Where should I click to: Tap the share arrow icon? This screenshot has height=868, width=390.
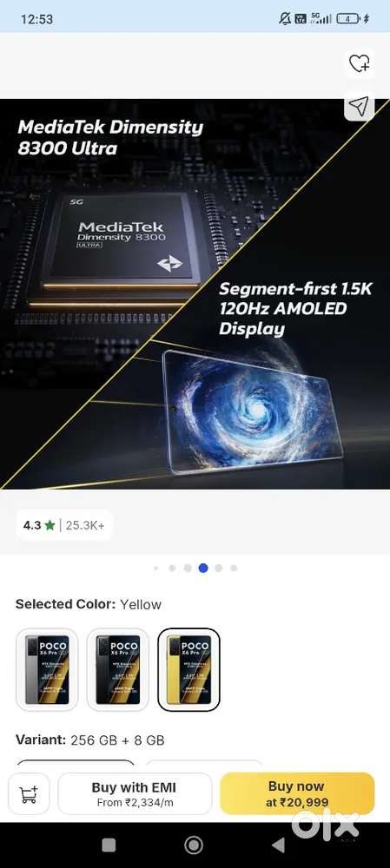(359, 106)
